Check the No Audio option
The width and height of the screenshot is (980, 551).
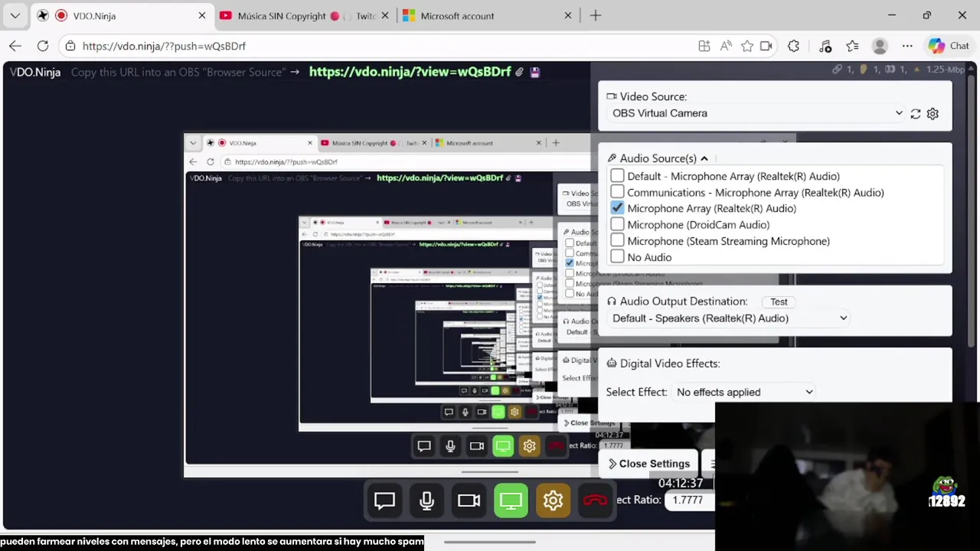pyautogui.click(x=617, y=257)
